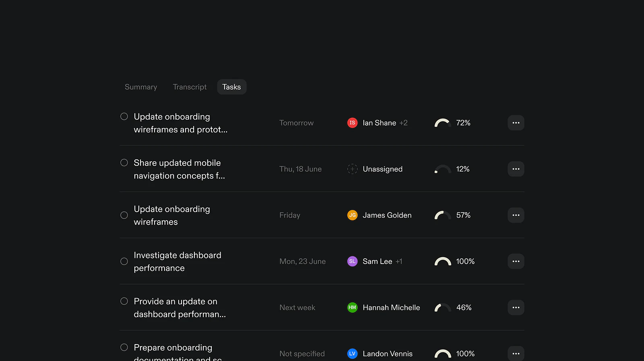This screenshot has height=361, width=644.
Task: Open the three-dot menu for James Golden's task
Action: click(x=516, y=215)
